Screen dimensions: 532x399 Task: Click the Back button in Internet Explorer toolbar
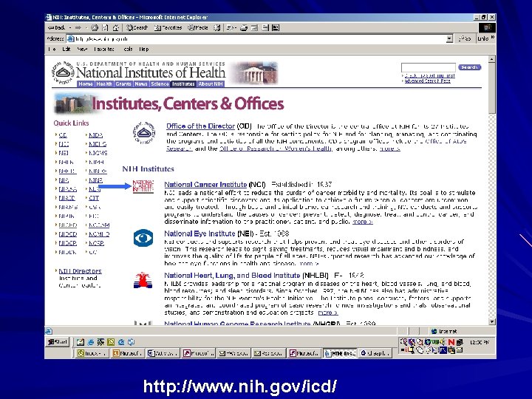56,28
